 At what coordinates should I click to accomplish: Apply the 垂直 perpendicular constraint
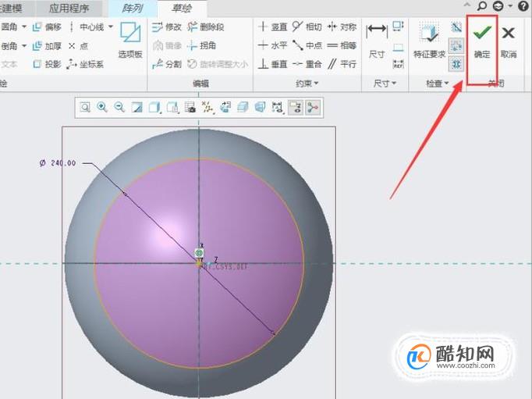point(272,64)
